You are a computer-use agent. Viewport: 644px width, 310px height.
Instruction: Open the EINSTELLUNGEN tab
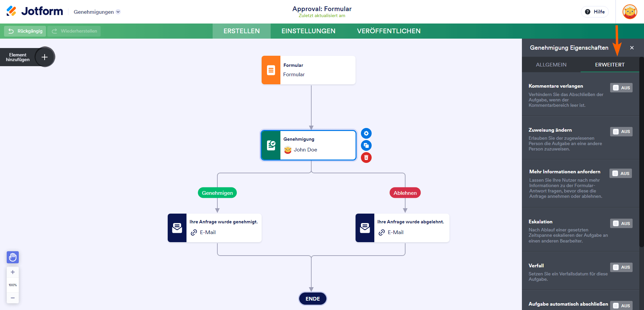(x=308, y=31)
